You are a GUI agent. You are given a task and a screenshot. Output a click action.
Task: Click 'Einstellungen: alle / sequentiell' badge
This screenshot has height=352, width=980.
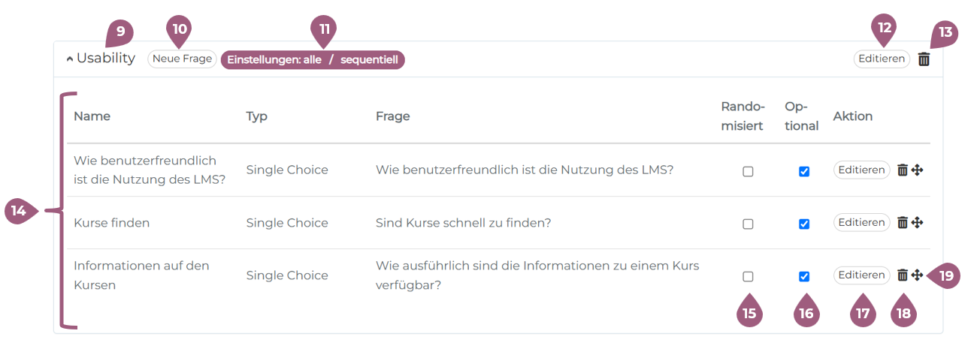click(x=313, y=59)
